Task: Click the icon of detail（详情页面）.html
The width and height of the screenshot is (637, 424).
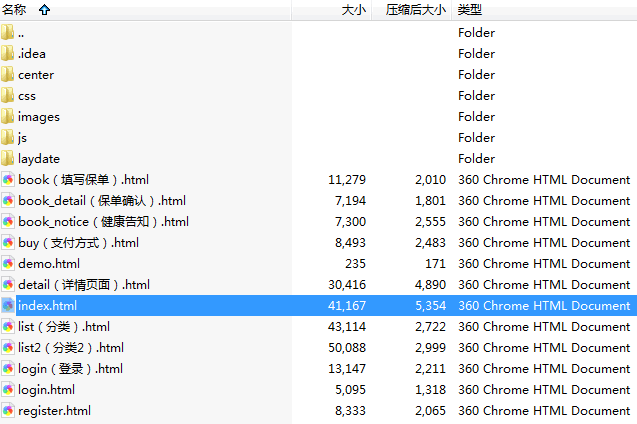Action: pyautogui.click(x=8, y=285)
